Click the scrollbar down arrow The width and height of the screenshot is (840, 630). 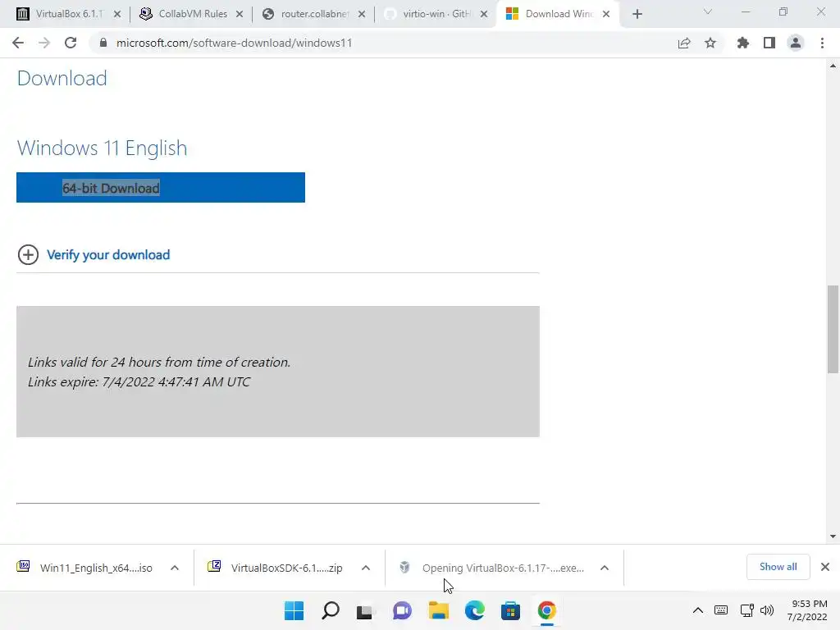click(x=833, y=536)
